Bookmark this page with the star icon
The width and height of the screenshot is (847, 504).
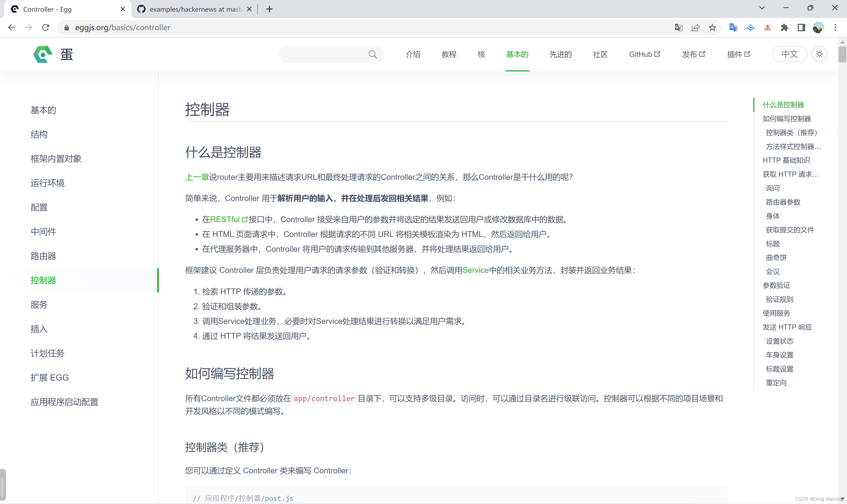712,28
